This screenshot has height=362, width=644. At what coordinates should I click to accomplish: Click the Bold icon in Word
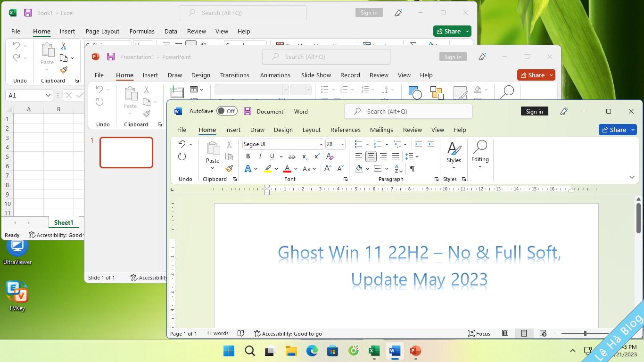click(x=248, y=156)
